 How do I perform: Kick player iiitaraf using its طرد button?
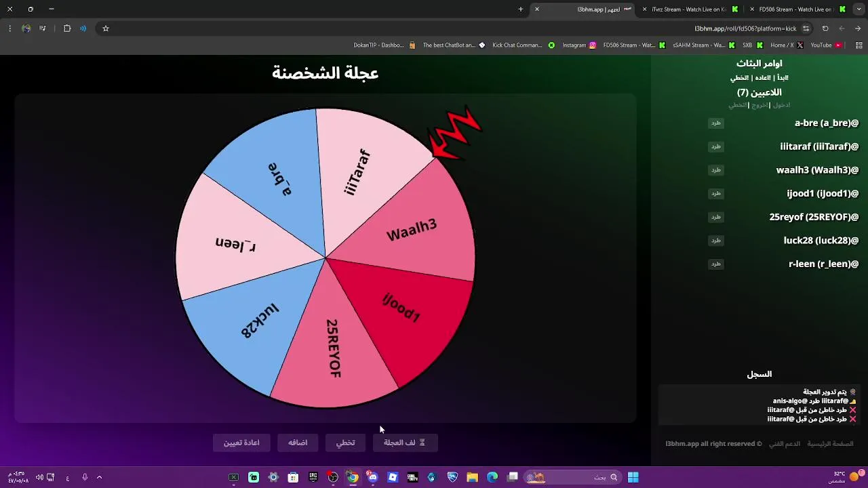coord(716,146)
